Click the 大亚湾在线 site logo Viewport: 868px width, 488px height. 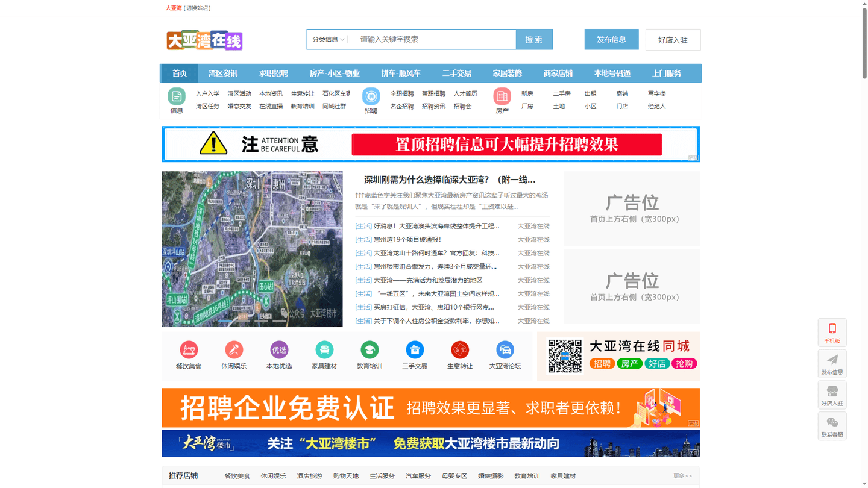pyautogui.click(x=204, y=40)
